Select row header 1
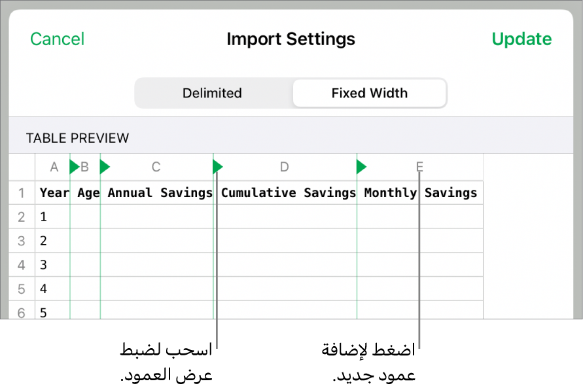 coord(22,193)
